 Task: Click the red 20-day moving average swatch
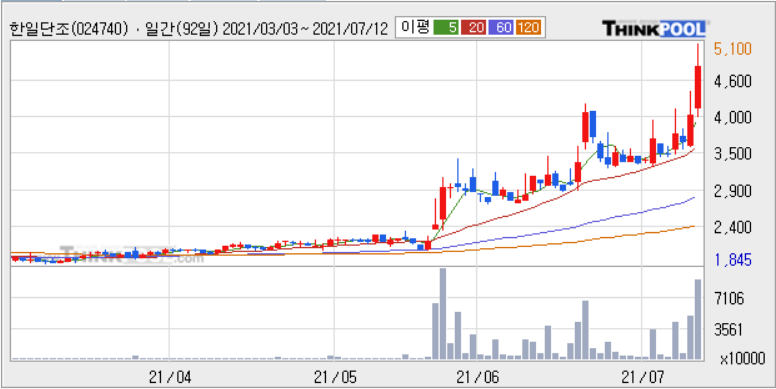pyautogui.click(x=475, y=28)
